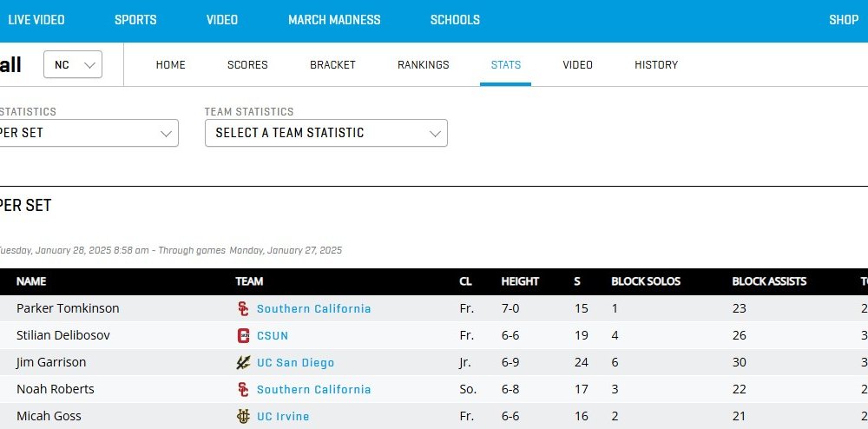Go to March Madness section
Screen dimensions: 868x429
tap(334, 20)
